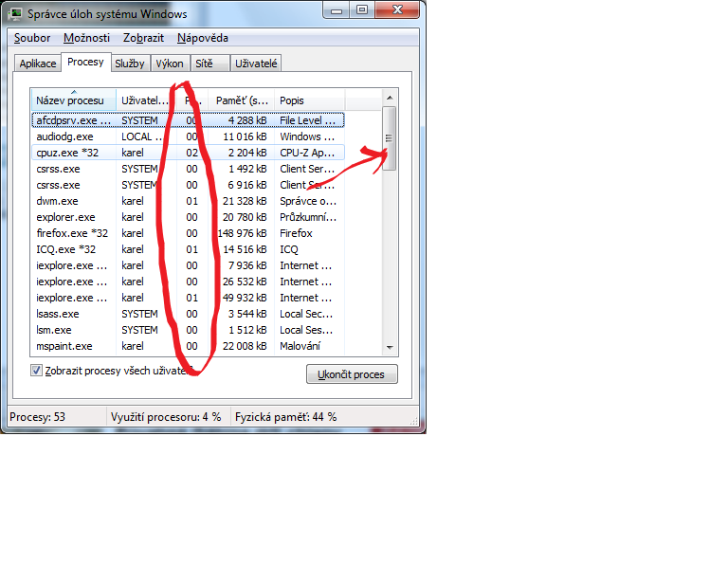Sort by Uživatel column header
Screen dimensions: 728x582
click(x=146, y=100)
